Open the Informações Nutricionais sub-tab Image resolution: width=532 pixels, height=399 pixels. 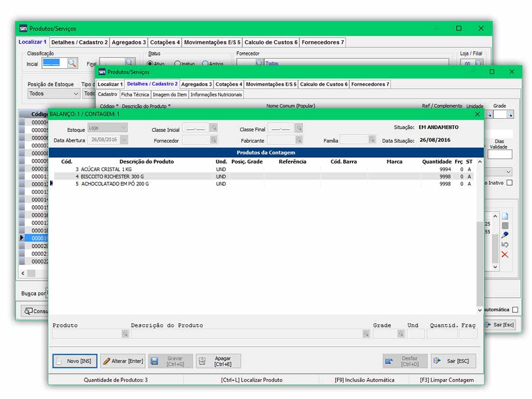(x=216, y=95)
